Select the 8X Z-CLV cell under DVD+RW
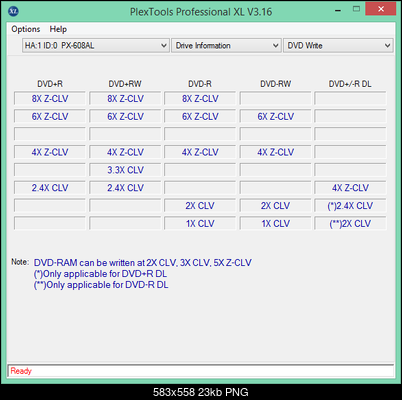 [x=125, y=99]
